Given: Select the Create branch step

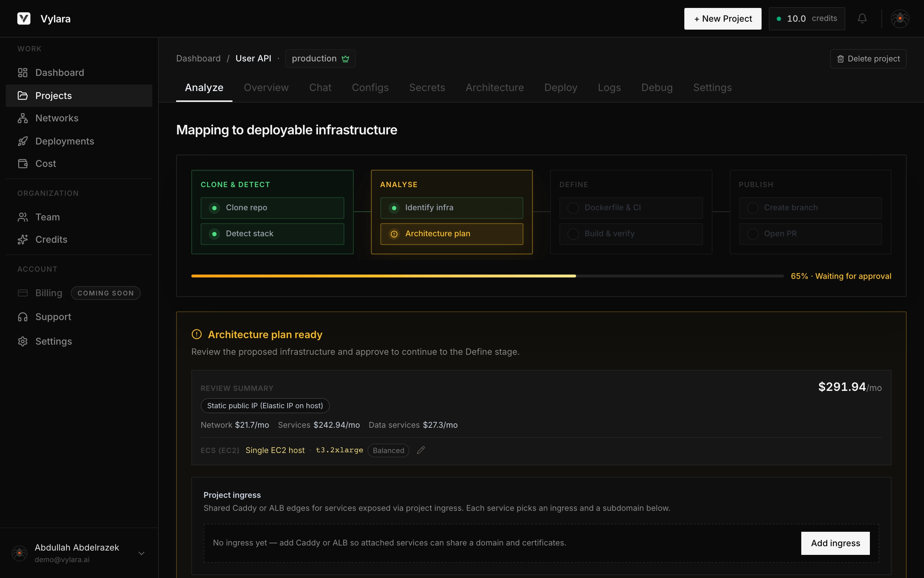Looking at the screenshot, I should click(x=810, y=208).
